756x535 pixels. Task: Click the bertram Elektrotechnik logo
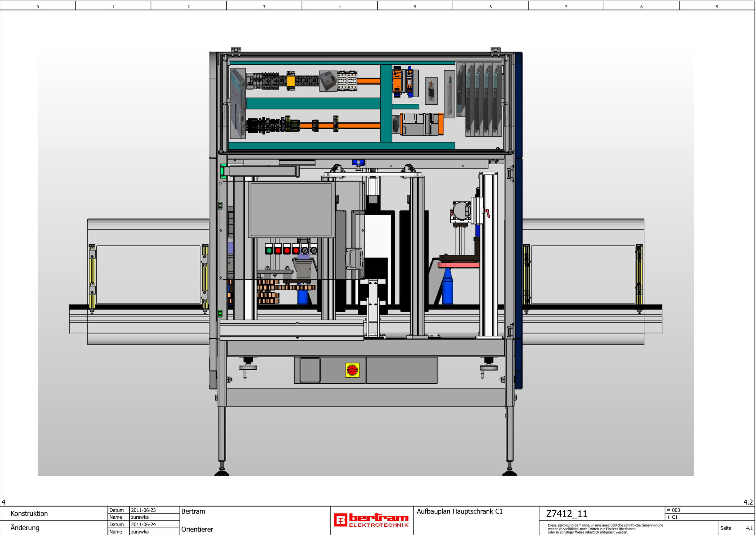coord(371,520)
